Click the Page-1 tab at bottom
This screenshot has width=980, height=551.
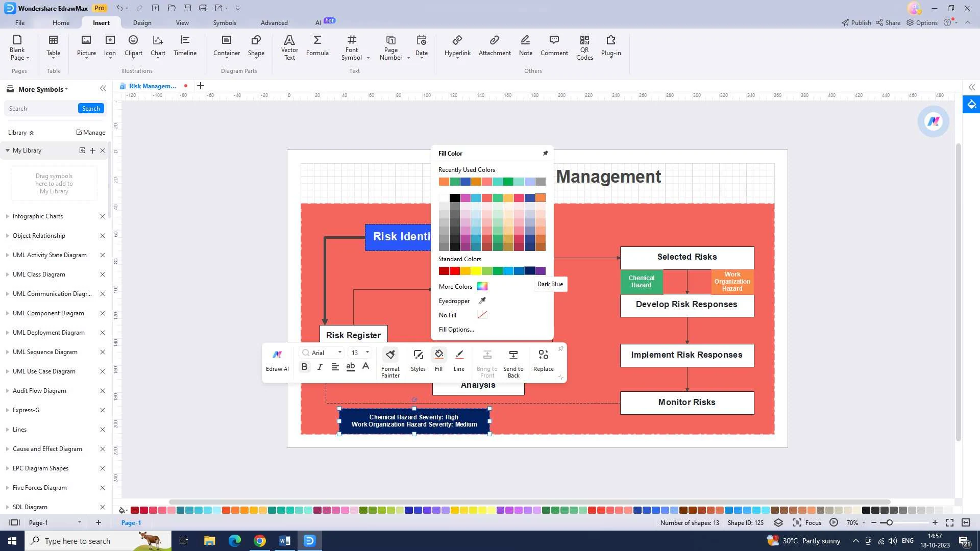click(132, 522)
